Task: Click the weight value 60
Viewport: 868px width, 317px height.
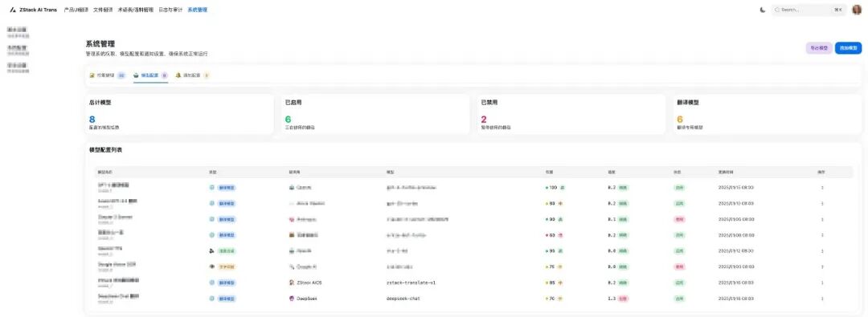Action: coord(552,234)
